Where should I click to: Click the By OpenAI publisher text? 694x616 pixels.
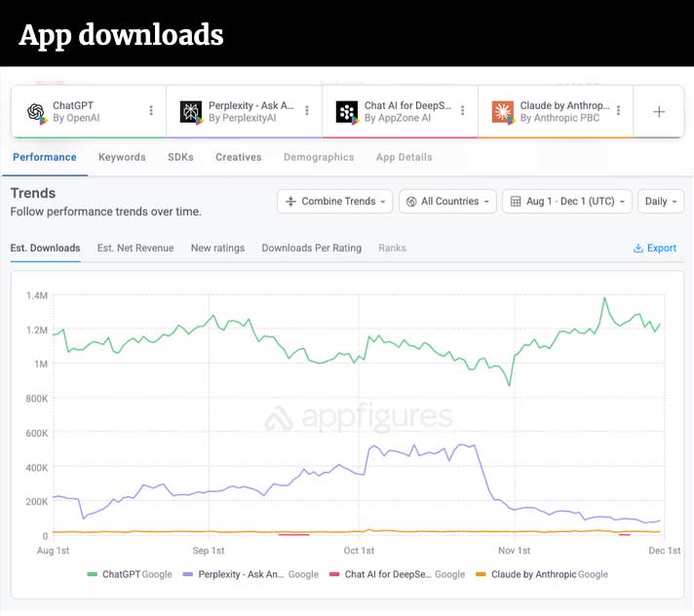[76, 118]
